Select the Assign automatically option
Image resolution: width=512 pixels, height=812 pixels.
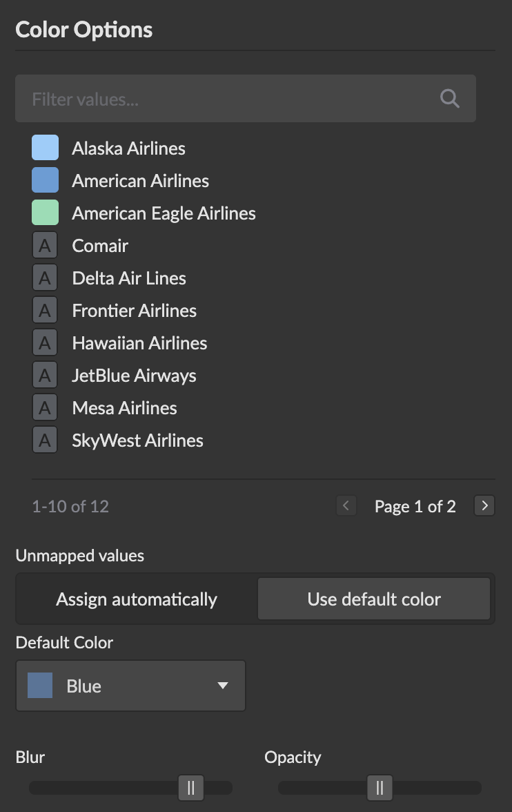coord(137,599)
